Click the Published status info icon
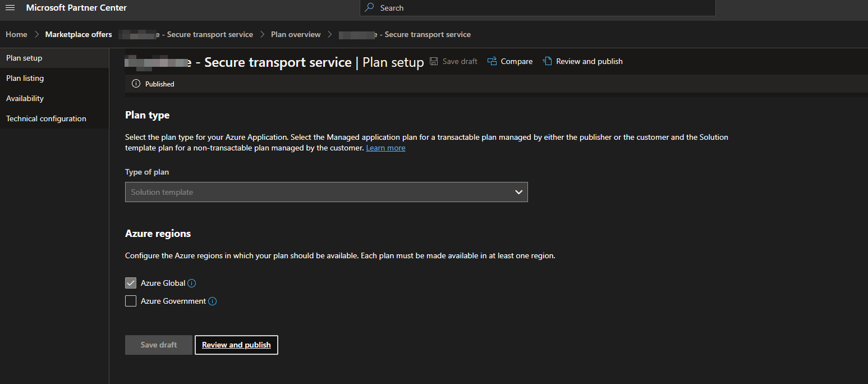Screen dimensions: 868x384 click(136, 84)
